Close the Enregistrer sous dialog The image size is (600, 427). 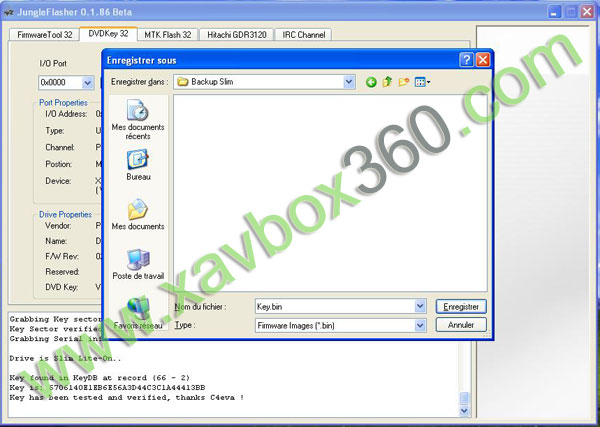point(483,60)
